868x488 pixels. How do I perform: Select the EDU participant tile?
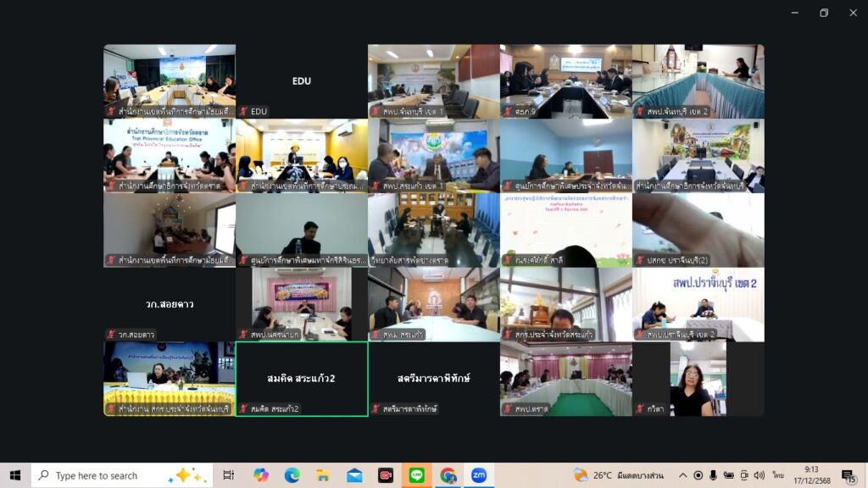(302, 81)
